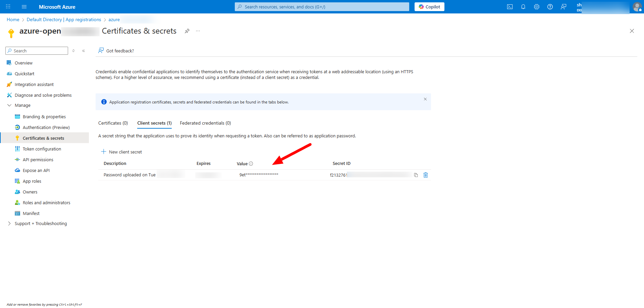Pin the Certificates & secrets page
Image resolution: width=644 pixels, height=308 pixels.
187,31
